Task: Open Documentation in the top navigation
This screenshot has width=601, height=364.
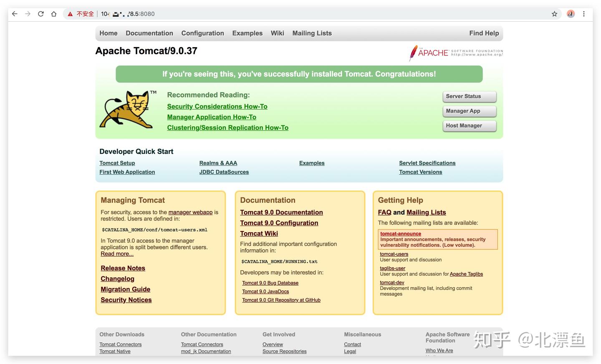Action: (x=149, y=33)
